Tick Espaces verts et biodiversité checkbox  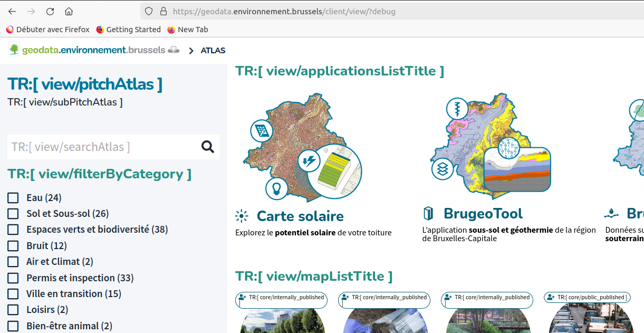click(13, 230)
